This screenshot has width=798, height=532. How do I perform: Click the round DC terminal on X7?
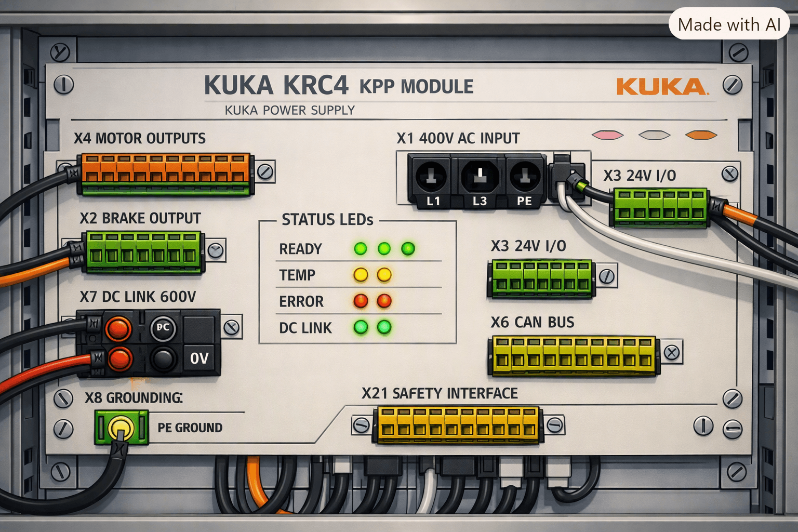[x=163, y=328]
